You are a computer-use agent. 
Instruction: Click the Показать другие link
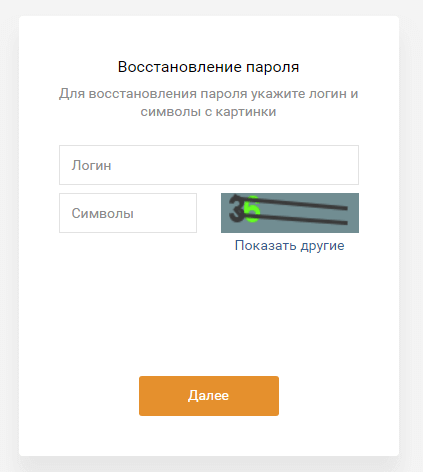[289, 246]
